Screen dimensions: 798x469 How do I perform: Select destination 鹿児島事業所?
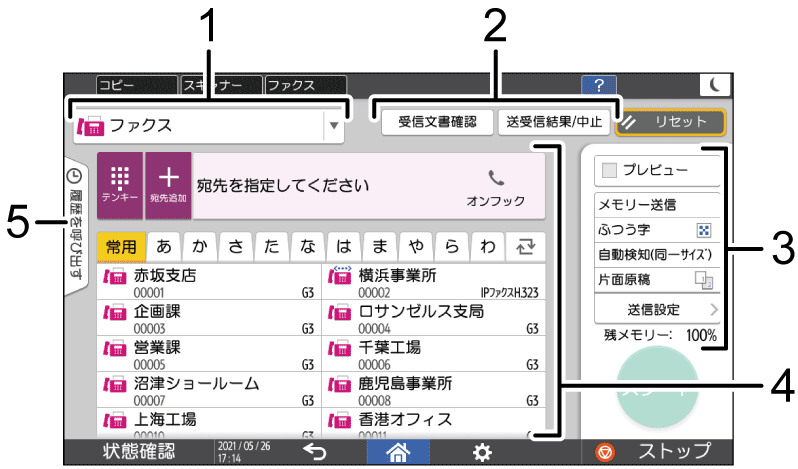pyautogui.click(x=434, y=390)
